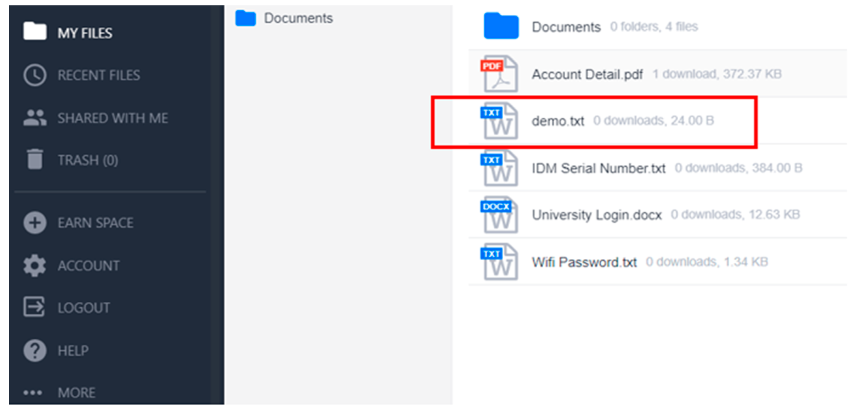868x413 pixels.
Task: Go to SHARED WITH ME section
Action: coord(113,118)
